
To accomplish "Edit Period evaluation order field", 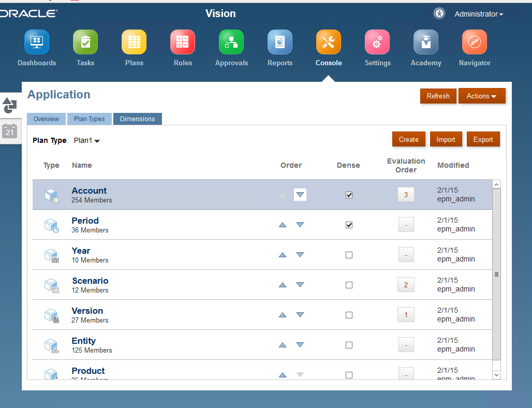I will click(x=406, y=225).
